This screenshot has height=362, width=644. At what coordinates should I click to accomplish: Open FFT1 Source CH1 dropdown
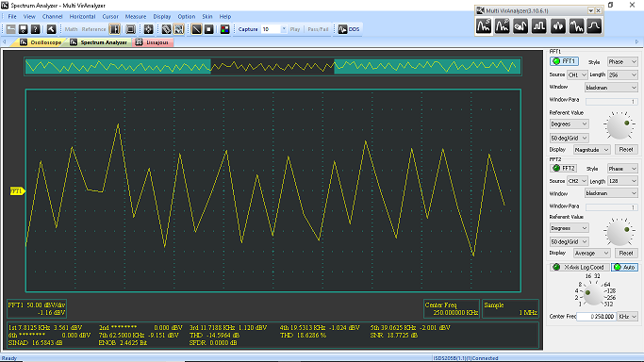577,74
